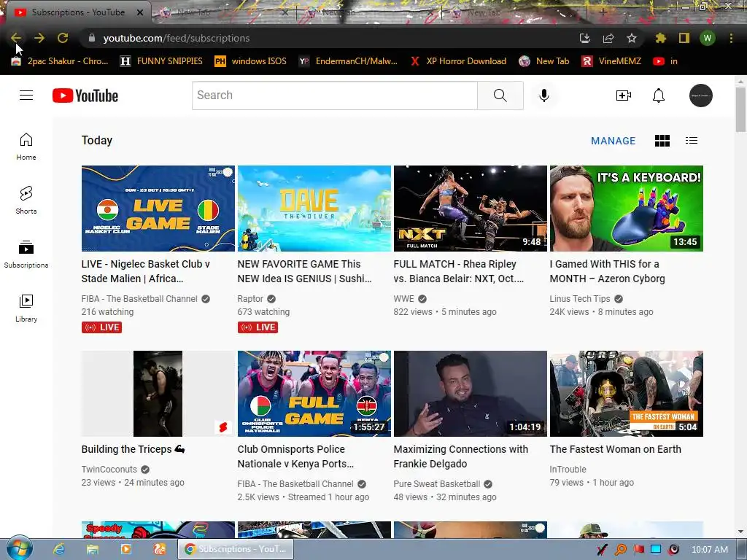Click the lock site info icon
The image size is (747, 560).
(x=92, y=38)
